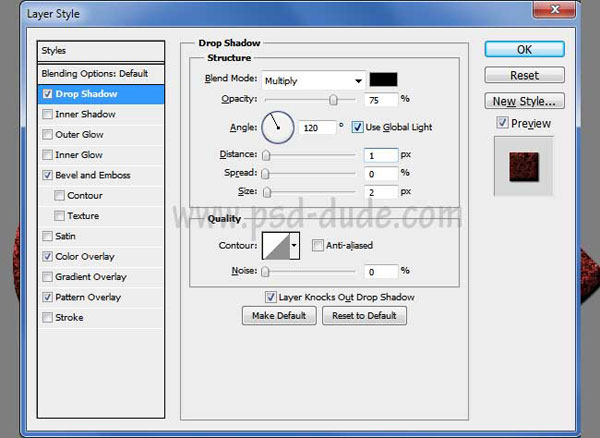Toggle the Pattern Overlay checkbox
Viewport: 600px width, 438px height.
point(47,297)
